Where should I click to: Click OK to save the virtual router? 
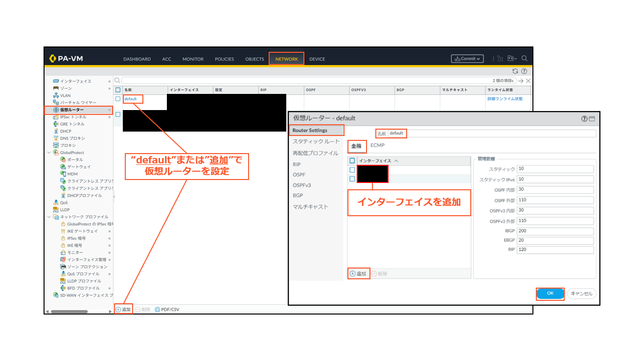550,293
